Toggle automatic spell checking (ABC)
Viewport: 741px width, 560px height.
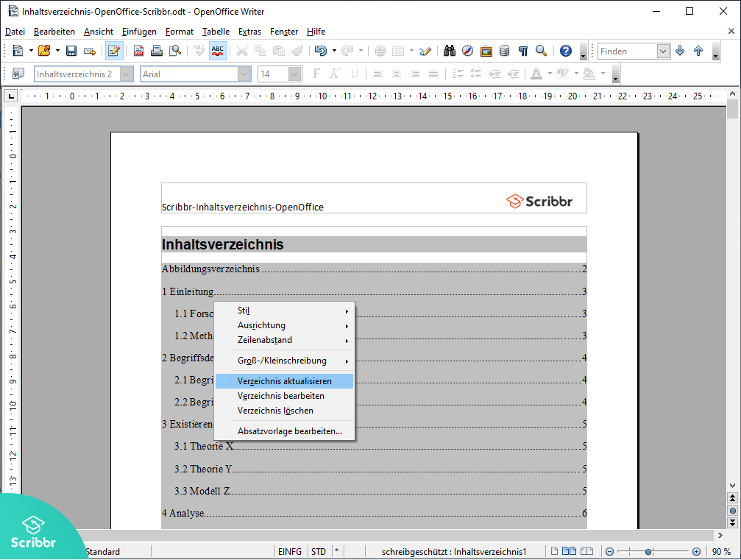tap(218, 51)
